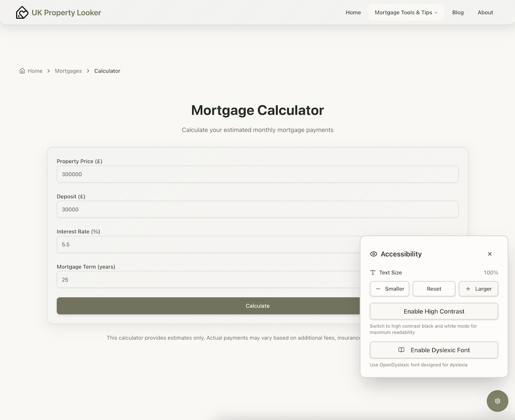Open the Mortgages breadcrumb link

[68, 71]
